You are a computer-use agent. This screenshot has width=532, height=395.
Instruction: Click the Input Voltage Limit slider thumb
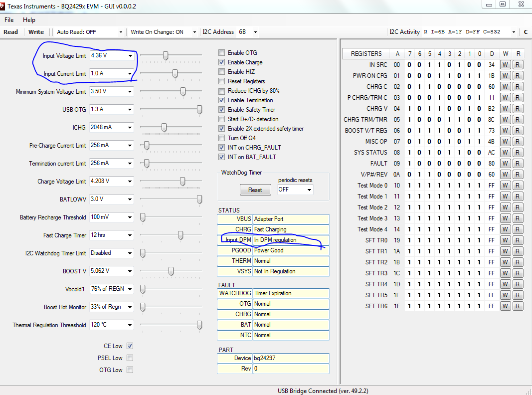166,56
